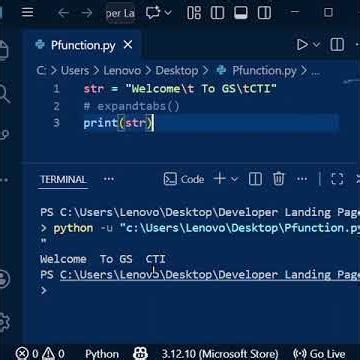Show more panel tabs via ellipsis
Image resolution: width=360 pixels, height=360 pixels.
coord(109,179)
